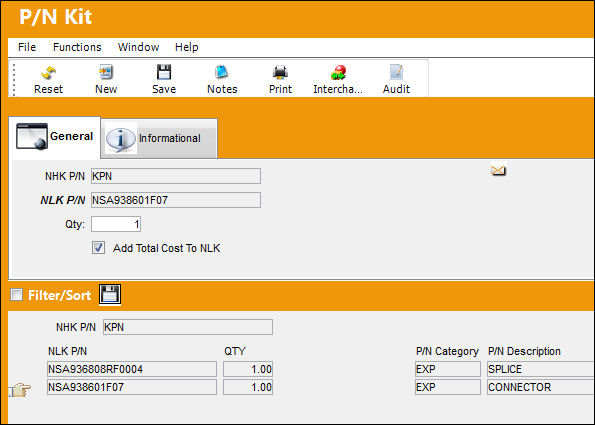Viewport: 595px width, 425px height.
Task: Click the EXP category in CONNECTOR row
Action: [448, 387]
